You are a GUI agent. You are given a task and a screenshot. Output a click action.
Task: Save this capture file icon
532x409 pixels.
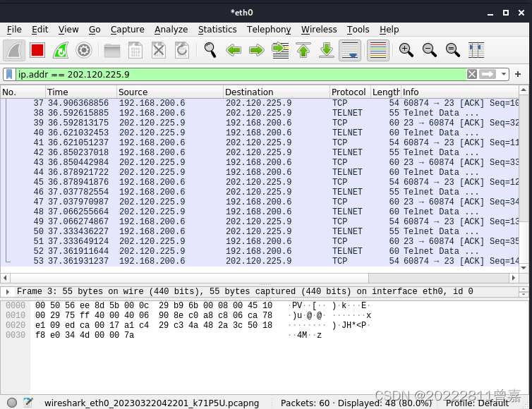point(135,50)
